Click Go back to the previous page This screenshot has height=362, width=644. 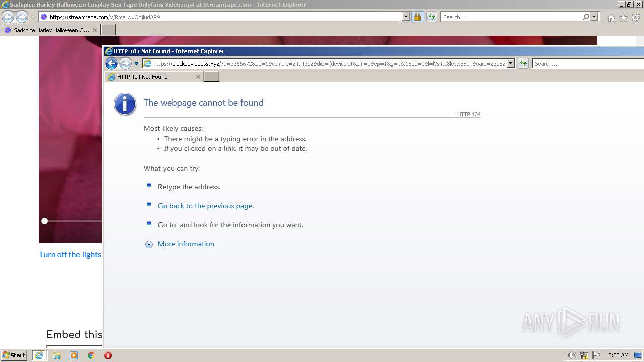click(205, 206)
